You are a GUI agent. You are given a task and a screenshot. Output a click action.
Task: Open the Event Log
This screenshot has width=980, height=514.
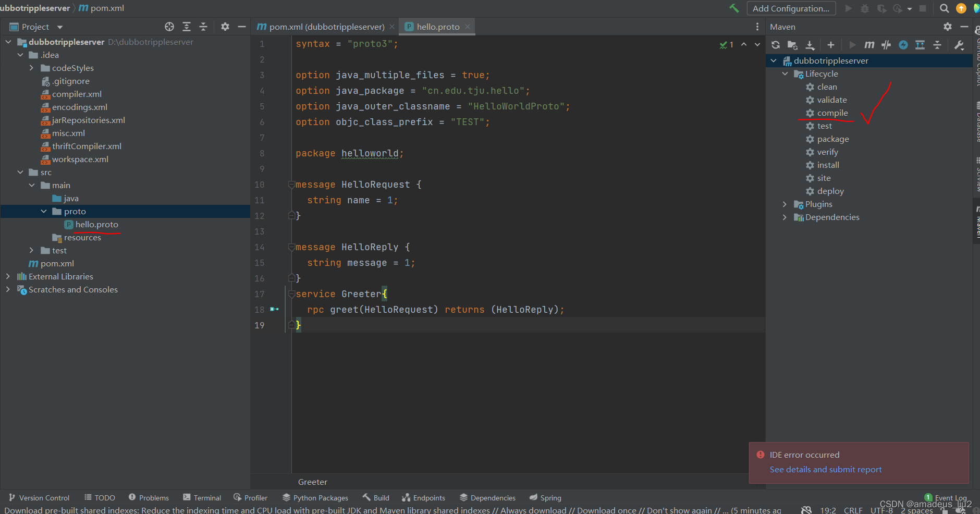(946, 498)
